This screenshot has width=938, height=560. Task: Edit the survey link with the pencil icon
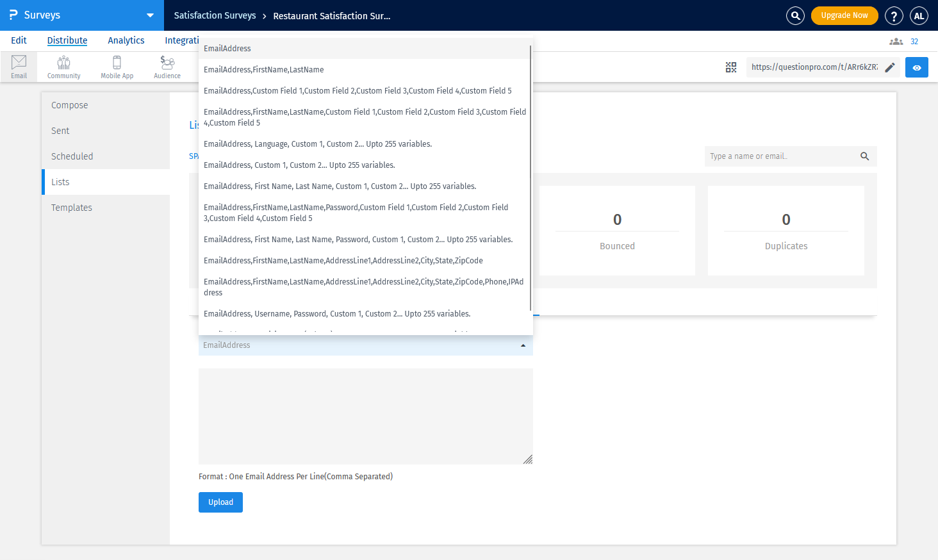[890, 67]
